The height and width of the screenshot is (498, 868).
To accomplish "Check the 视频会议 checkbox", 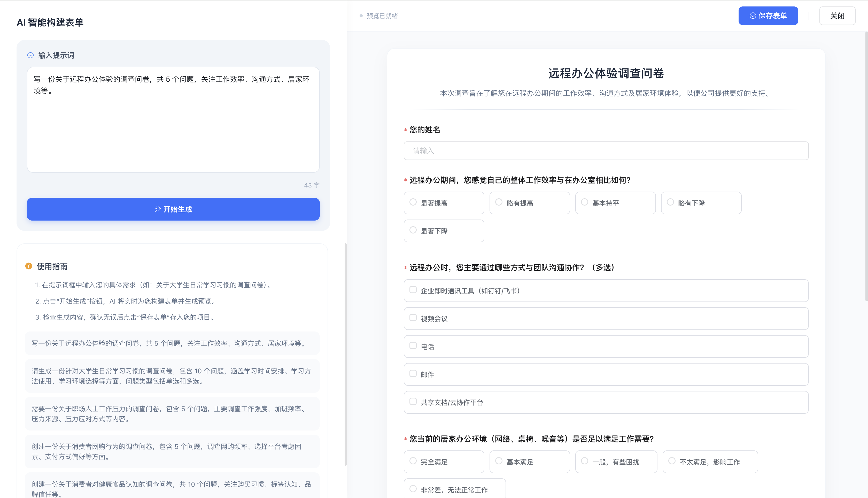I will (413, 318).
